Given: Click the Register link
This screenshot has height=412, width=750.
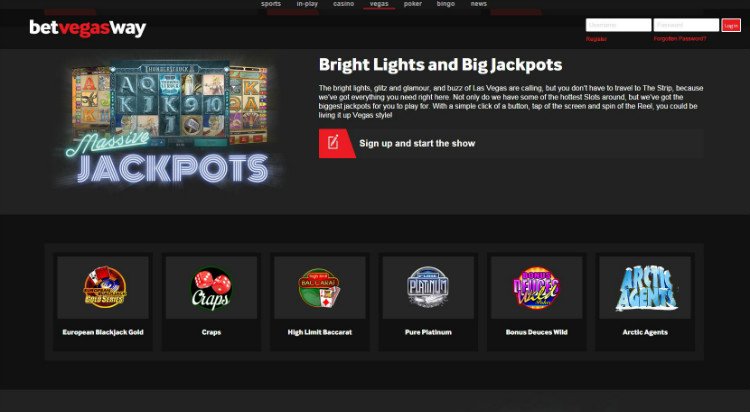Looking at the screenshot, I should (596, 39).
